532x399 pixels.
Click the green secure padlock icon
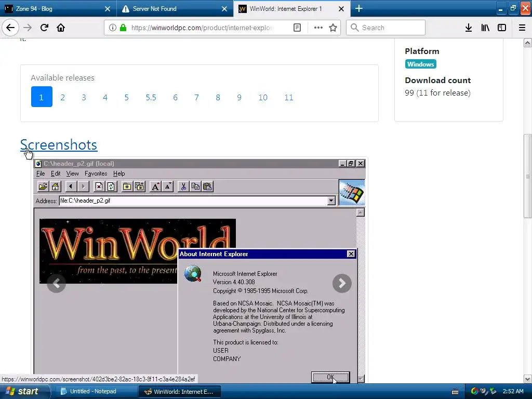[123, 28]
